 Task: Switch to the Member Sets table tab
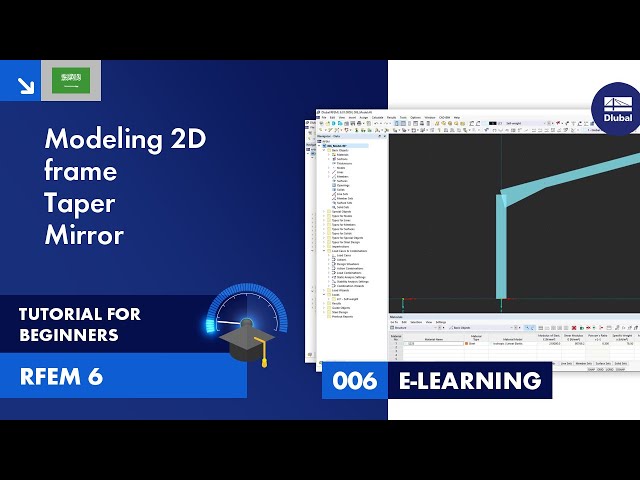[584, 363]
